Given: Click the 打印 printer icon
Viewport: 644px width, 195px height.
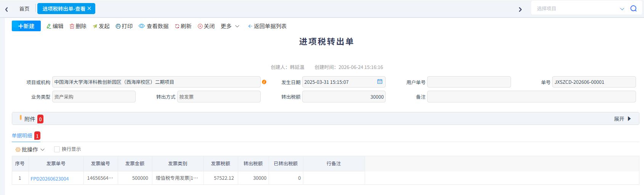Looking at the screenshot, I should point(118,26).
